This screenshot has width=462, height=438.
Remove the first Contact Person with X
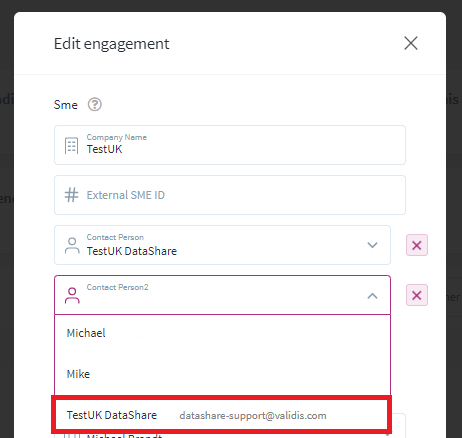click(x=417, y=245)
